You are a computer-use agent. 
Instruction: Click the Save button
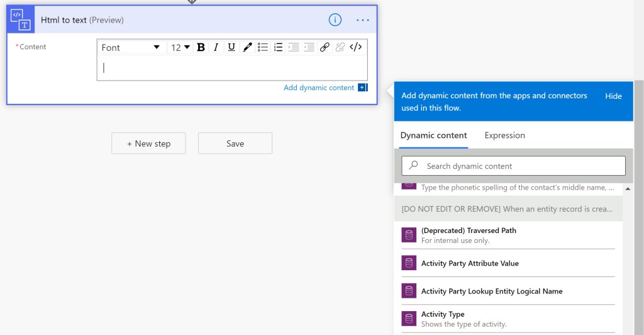(235, 144)
